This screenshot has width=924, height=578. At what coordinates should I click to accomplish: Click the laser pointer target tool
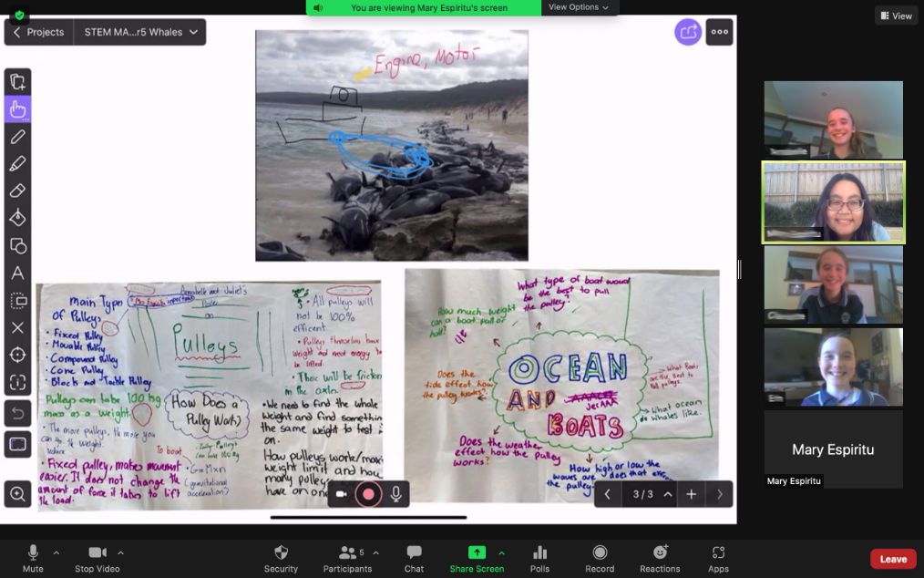tap(17, 355)
